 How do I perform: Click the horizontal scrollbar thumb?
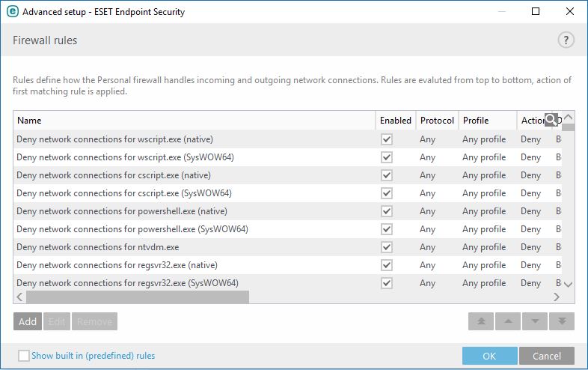point(137,297)
